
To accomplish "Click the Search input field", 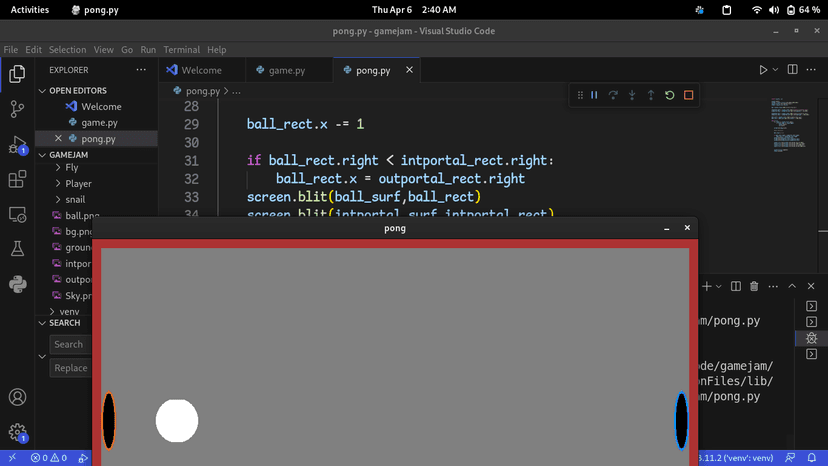I will click(70, 344).
